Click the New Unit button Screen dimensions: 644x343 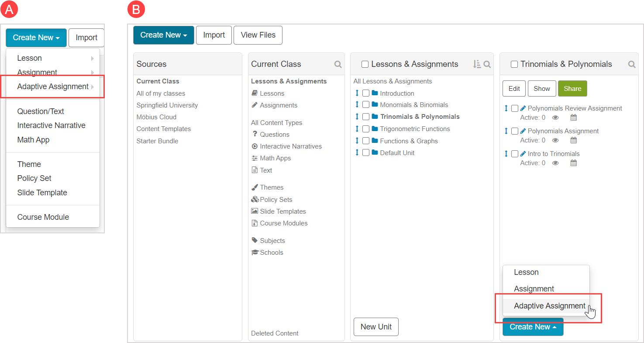376,326
